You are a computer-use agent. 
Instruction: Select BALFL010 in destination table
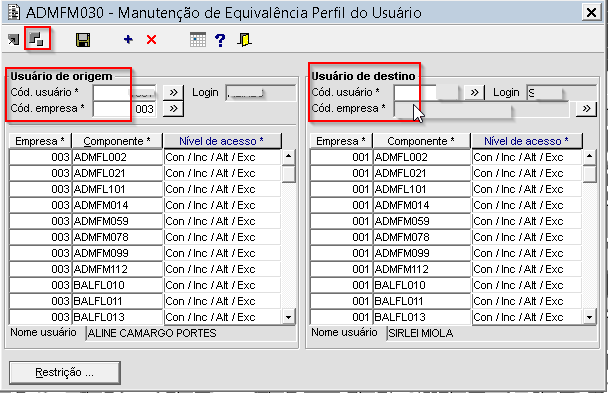coord(421,285)
